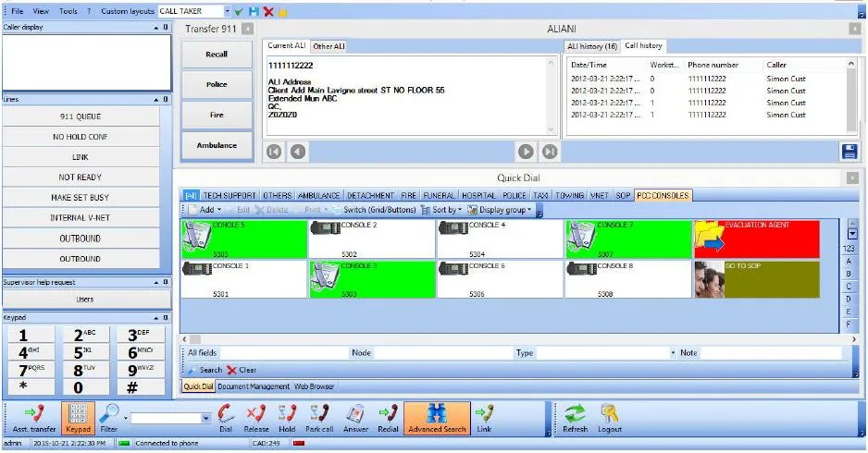Screen dimensions: 868x453
Task: Click the GO TO SOP tile
Action: (757, 279)
